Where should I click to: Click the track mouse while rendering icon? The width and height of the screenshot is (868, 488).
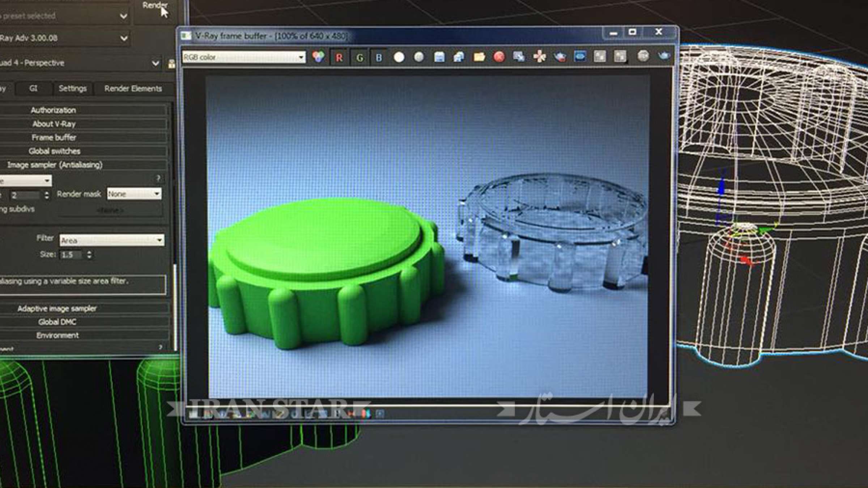(x=540, y=57)
